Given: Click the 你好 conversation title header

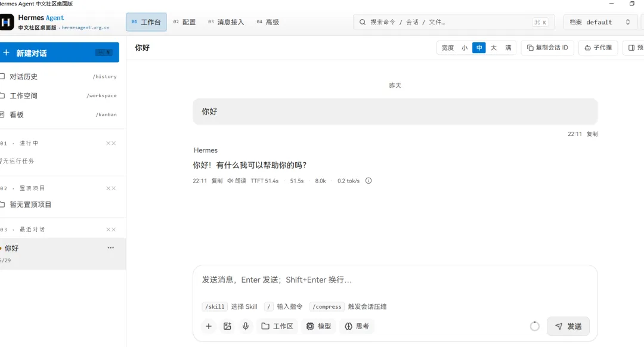Looking at the screenshot, I should [x=142, y=48].
